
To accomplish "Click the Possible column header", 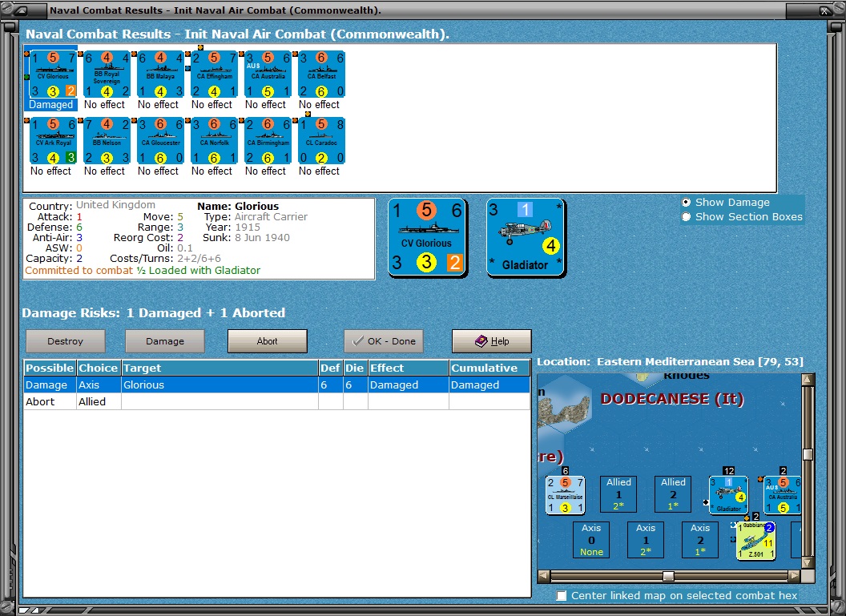I will [50, 368].
